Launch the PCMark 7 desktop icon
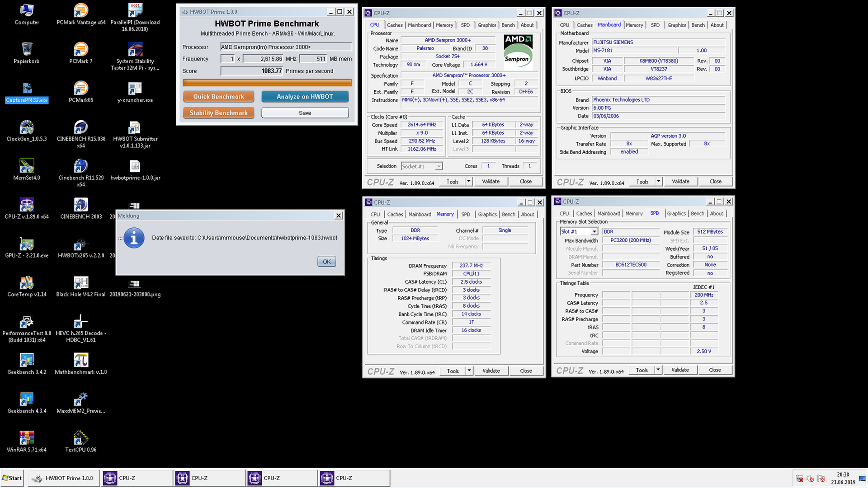This screenshot has height=488, width=868. (81, 53)
